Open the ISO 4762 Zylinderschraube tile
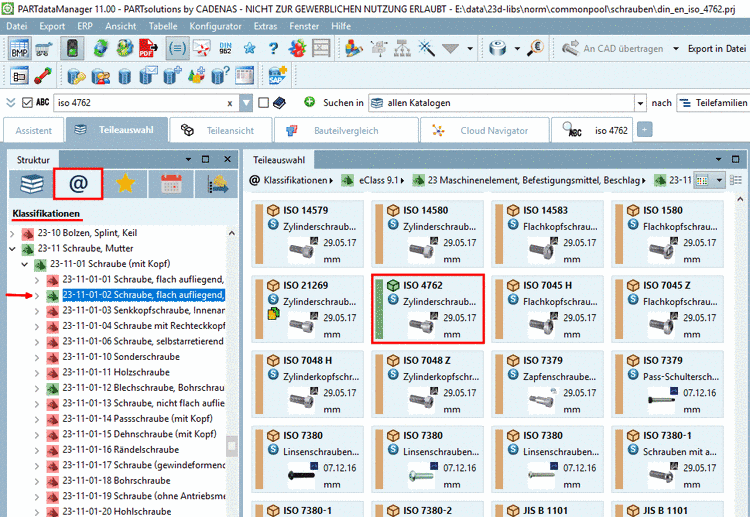 click(x=428, y=309)
